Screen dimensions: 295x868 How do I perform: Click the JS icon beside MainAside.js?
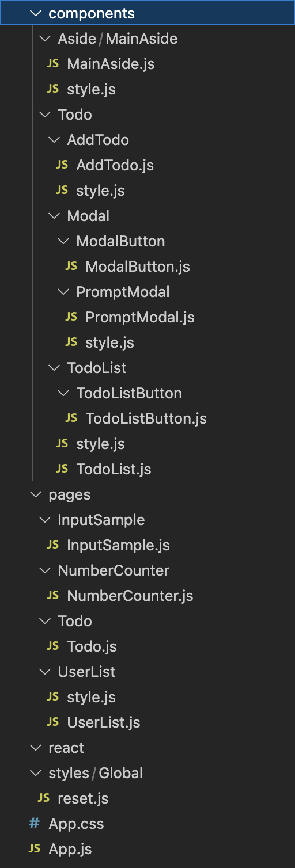coord(53,64)
